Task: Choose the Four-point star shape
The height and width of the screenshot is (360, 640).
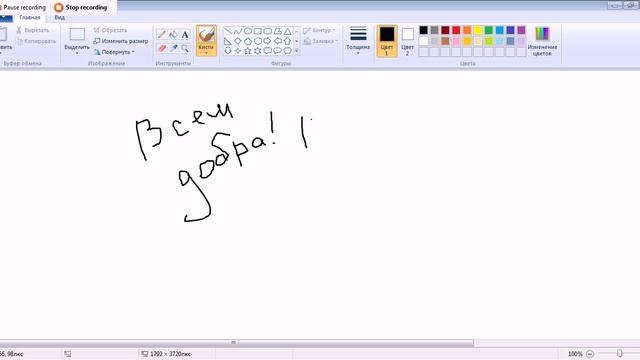Action: (x=238, y=51)
